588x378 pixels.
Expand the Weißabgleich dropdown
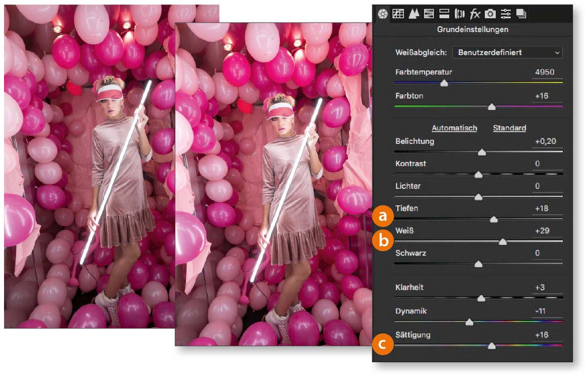507,52
